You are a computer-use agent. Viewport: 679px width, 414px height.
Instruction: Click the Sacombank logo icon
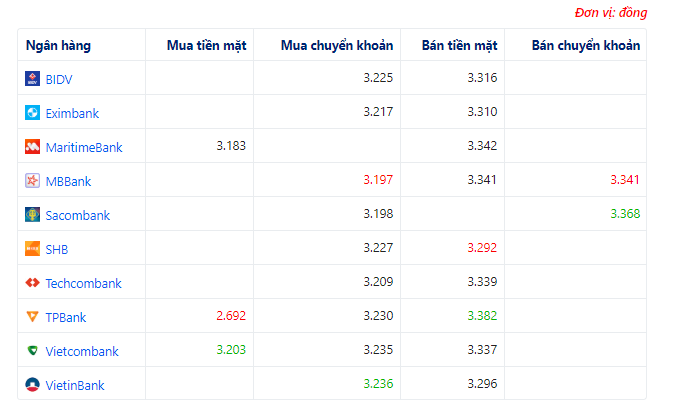(x=32, y=214)
